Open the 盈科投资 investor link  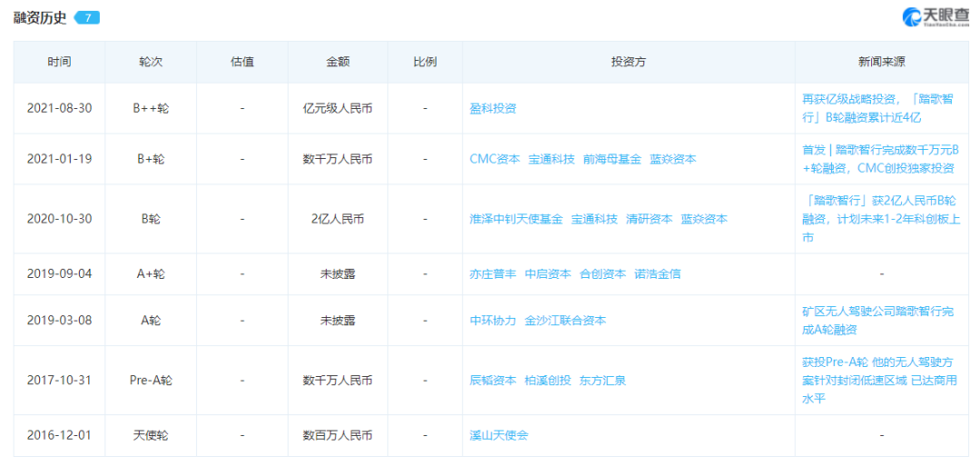(x=493, y=108)
